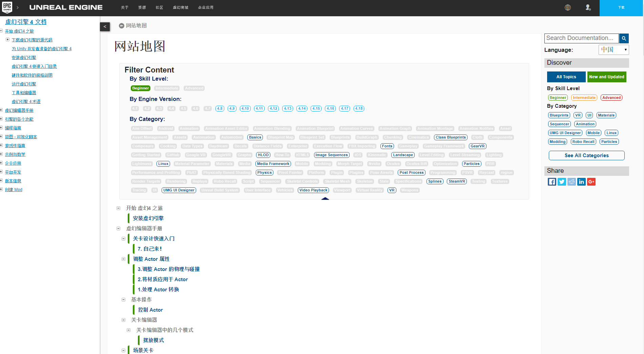
Task: Share page on Facebook
Action: [552, 182]
